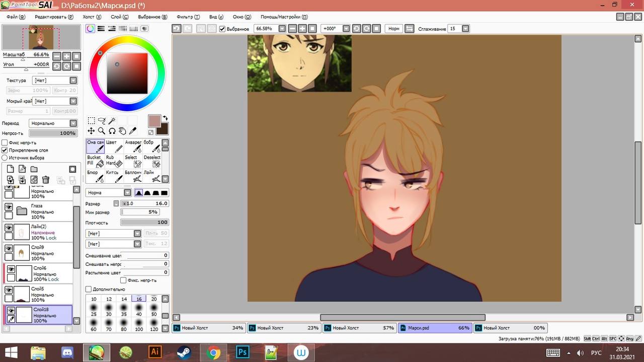Viewport: 644px width, 362px height.
Task: Select the Rub Hard eraser tool
Action: pos(114,161)
